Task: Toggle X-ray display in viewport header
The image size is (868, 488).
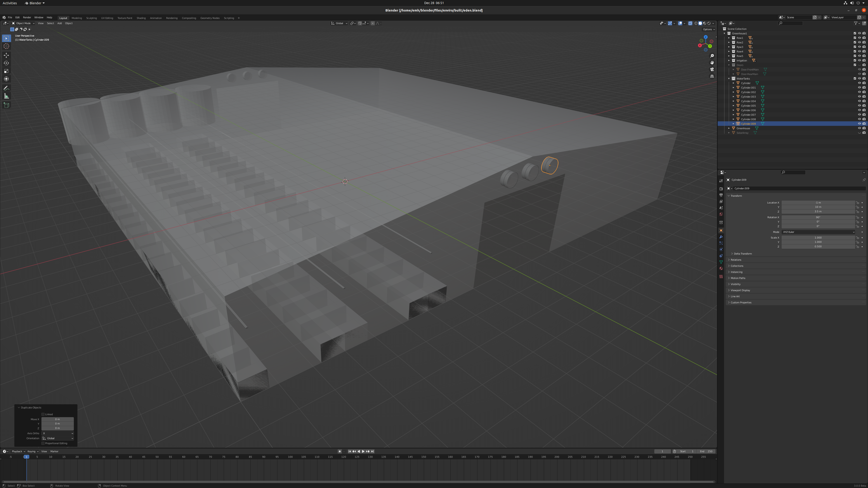Action: pyautogui.click(x=690, y=23)
